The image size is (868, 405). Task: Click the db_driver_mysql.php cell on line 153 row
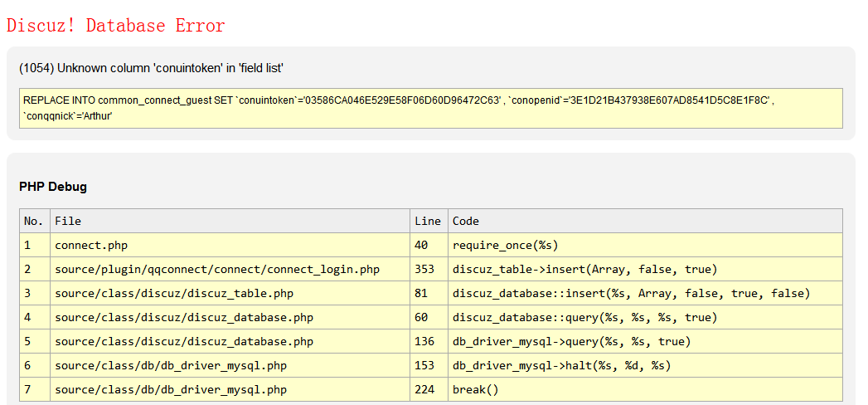pos(230,366)
